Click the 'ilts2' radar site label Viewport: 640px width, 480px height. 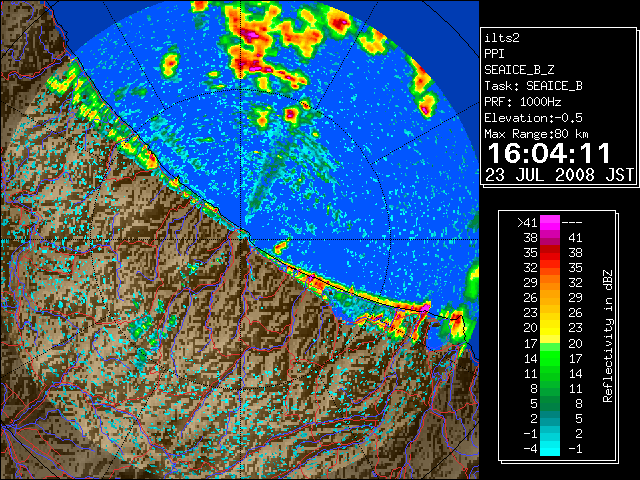pyautogui.click(x=502, y=38)
